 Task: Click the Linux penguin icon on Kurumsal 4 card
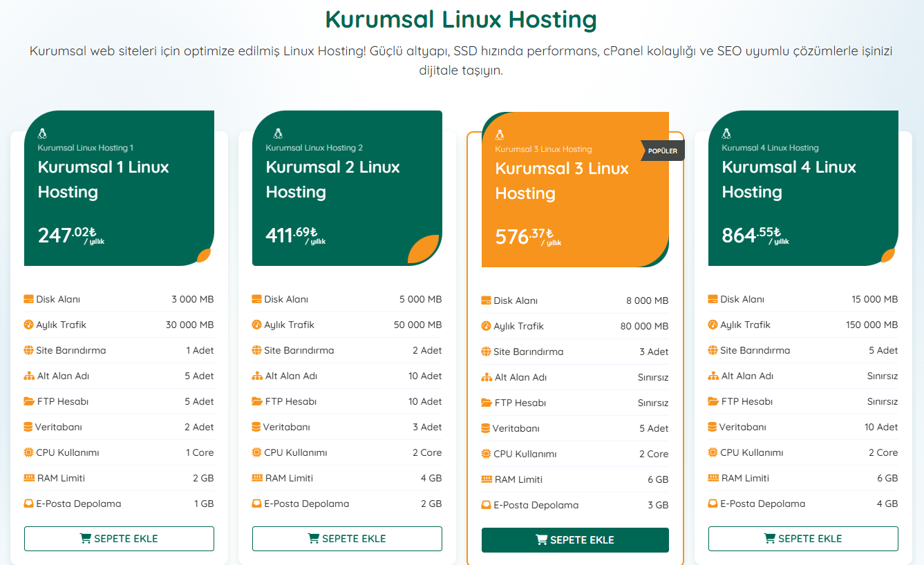(x=726, y=134)
